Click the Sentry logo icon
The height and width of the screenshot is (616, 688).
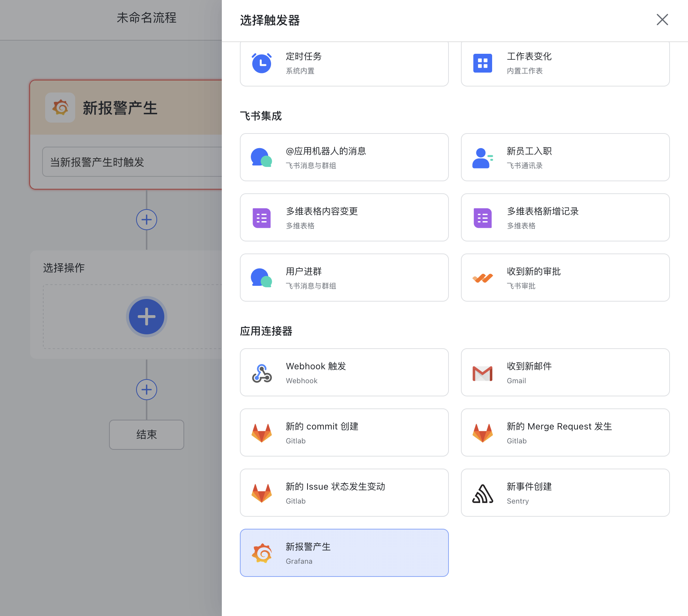point(482,492)
